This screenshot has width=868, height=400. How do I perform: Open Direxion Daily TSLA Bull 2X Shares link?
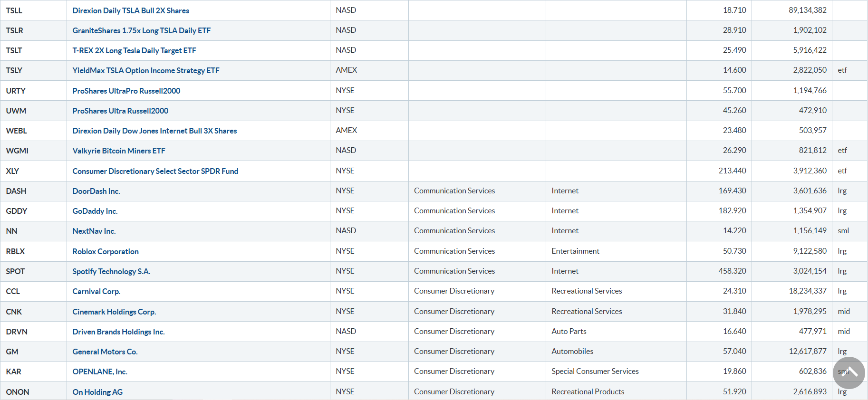(x=131, y=10)
